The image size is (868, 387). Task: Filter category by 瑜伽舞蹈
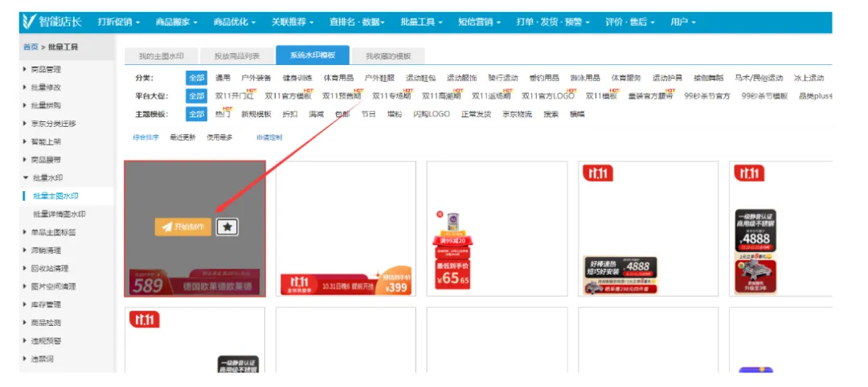tap(709, 78)
